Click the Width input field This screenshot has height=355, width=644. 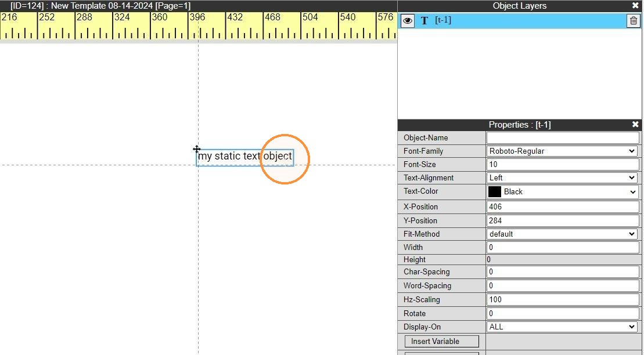pos(563,248)
